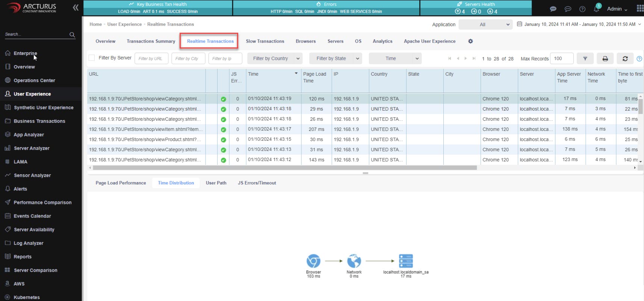Screen dimensions: 644x301
Task: Click the Chrome Browser icon in time distribution
Action: (x=313, y=261)
